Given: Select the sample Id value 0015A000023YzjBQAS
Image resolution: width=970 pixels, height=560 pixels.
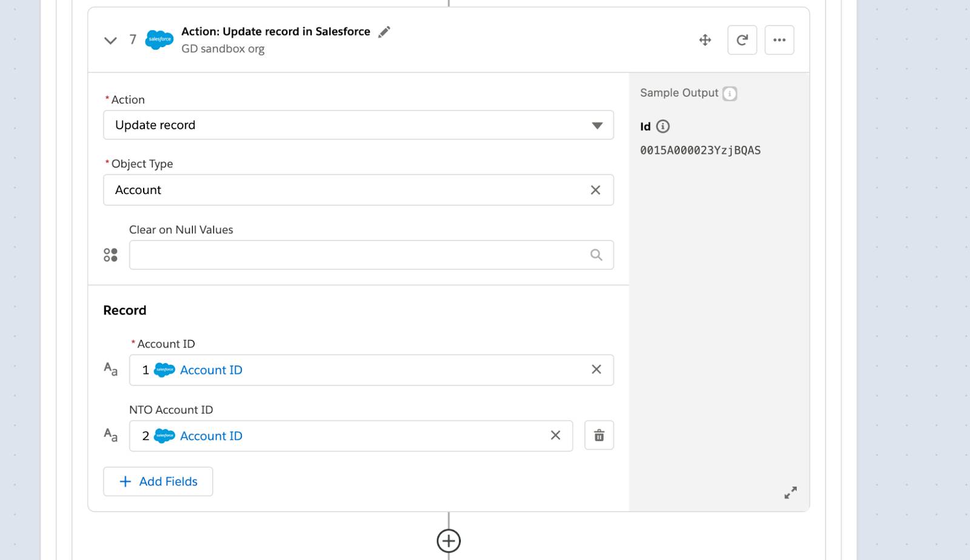Looking at the screenshot, I should coord(700,150).
